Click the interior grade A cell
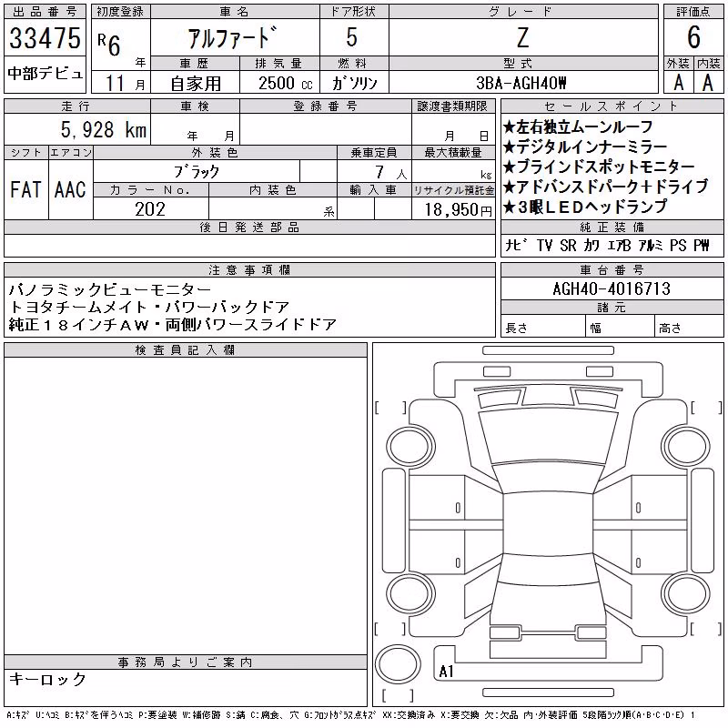Screen dimensions: 728x728 (x=708, y=83)
